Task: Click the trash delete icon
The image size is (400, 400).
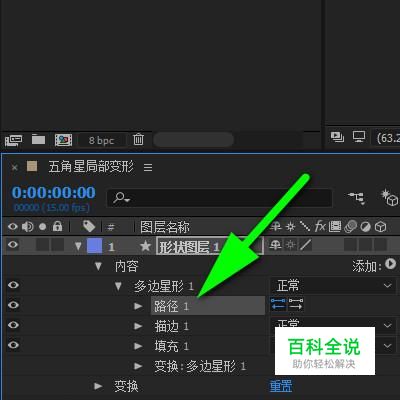Action: (x=138, y=139)
